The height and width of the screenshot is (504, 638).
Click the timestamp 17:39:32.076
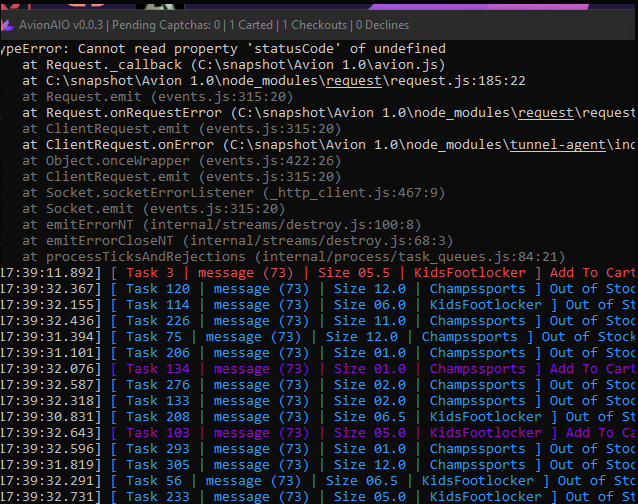point(50,369)
